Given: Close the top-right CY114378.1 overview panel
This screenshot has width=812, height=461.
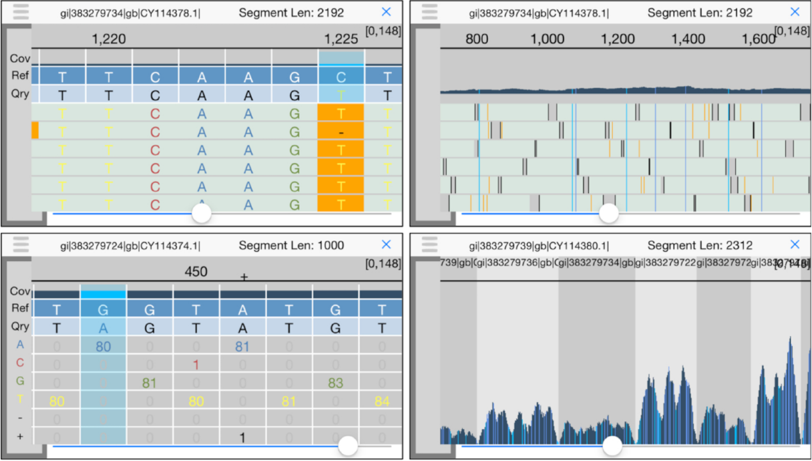Looking at the screenshot, I should pos(795,12).
